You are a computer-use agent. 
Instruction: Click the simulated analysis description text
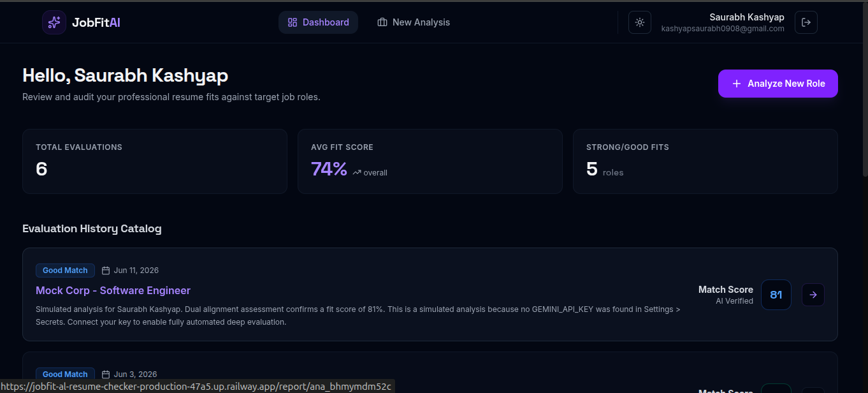[x=358, y=316]
